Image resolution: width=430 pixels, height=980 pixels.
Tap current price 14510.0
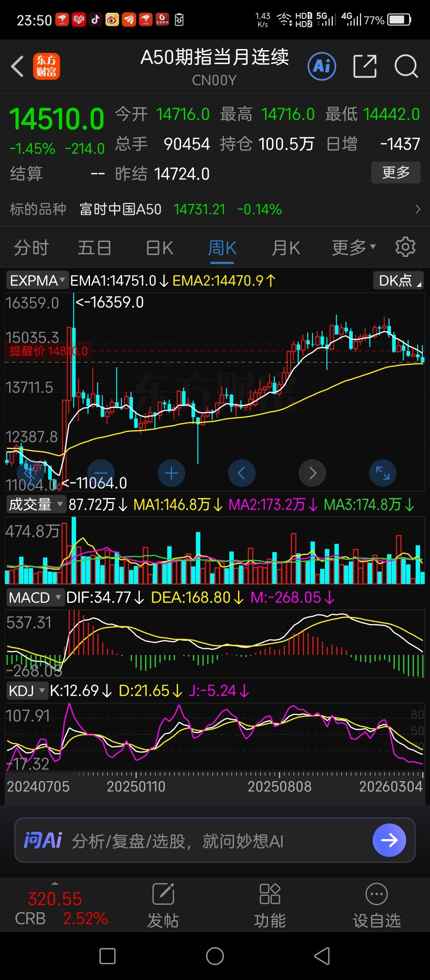click(x=57, y=119)
